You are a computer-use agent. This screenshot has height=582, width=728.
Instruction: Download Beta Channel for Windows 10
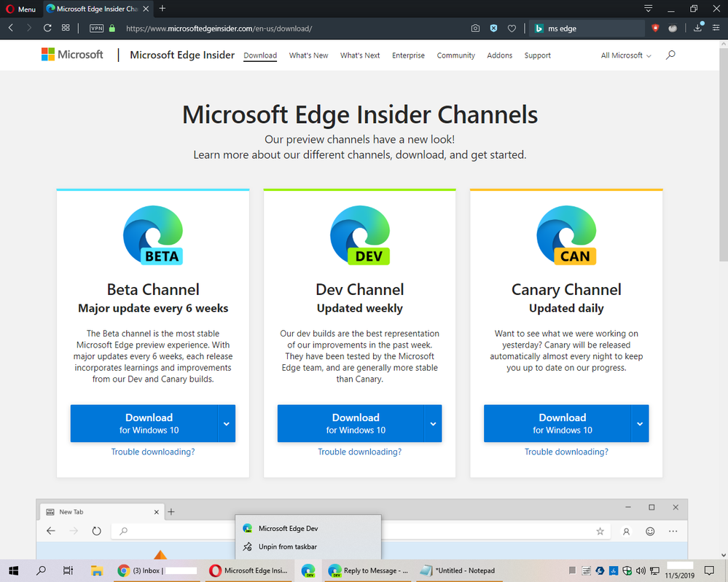pos(144,423)
